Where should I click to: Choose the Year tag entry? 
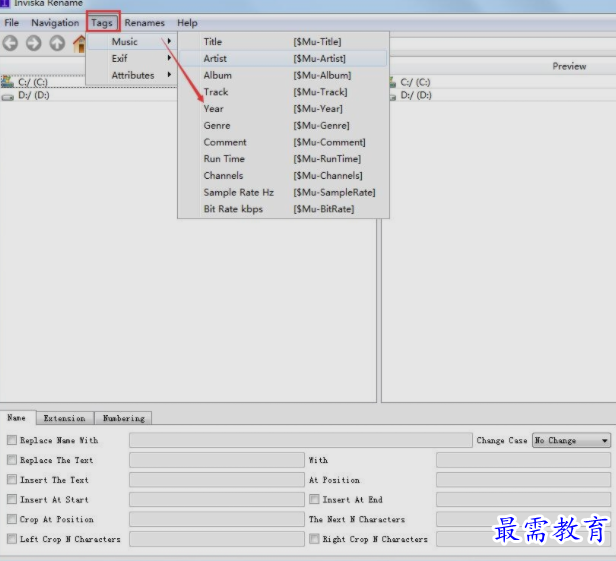point(283,109)
